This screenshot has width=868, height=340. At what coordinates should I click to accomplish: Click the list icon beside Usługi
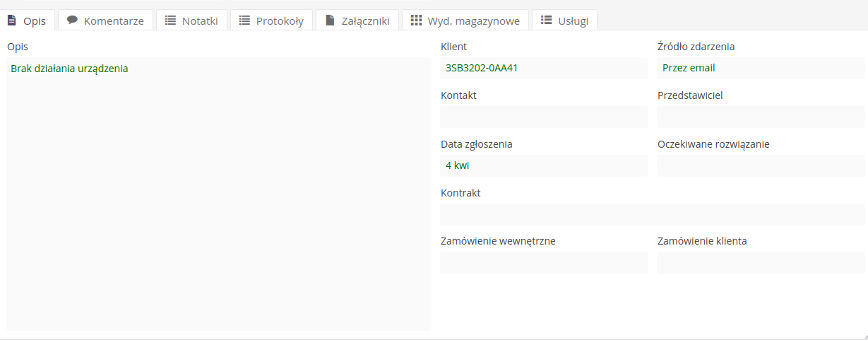point(546,20)
